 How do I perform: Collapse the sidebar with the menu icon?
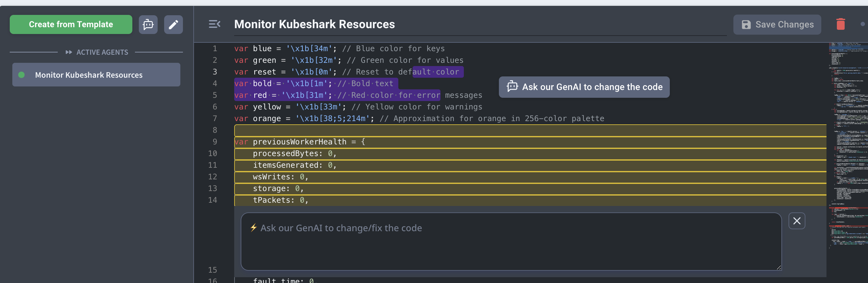coord(215,24)
